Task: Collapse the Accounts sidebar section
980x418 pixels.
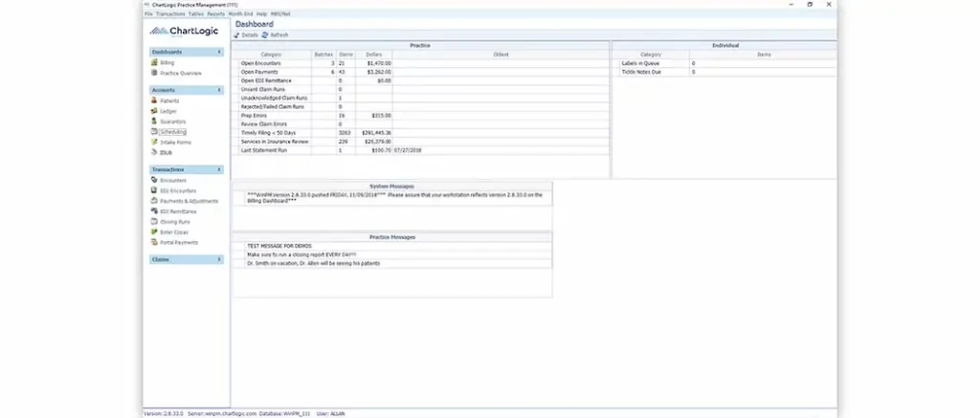Action: (219, 90)
